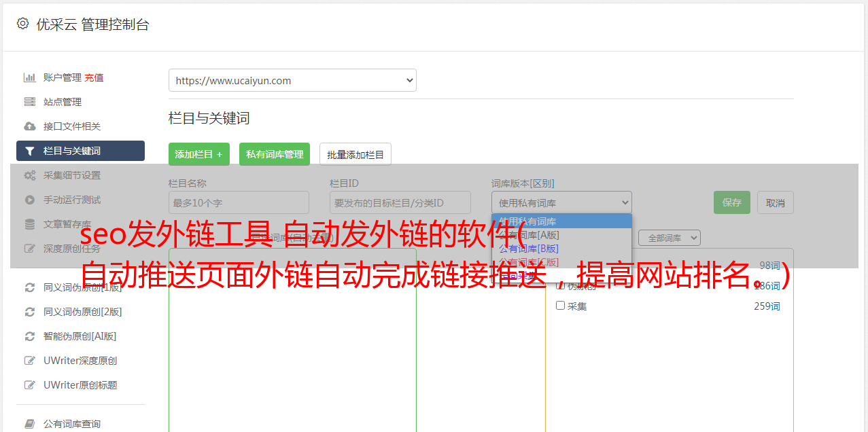Click the database icon for 文章暂存库
This screenshot has height=432, width=868.
coord(29,224)
